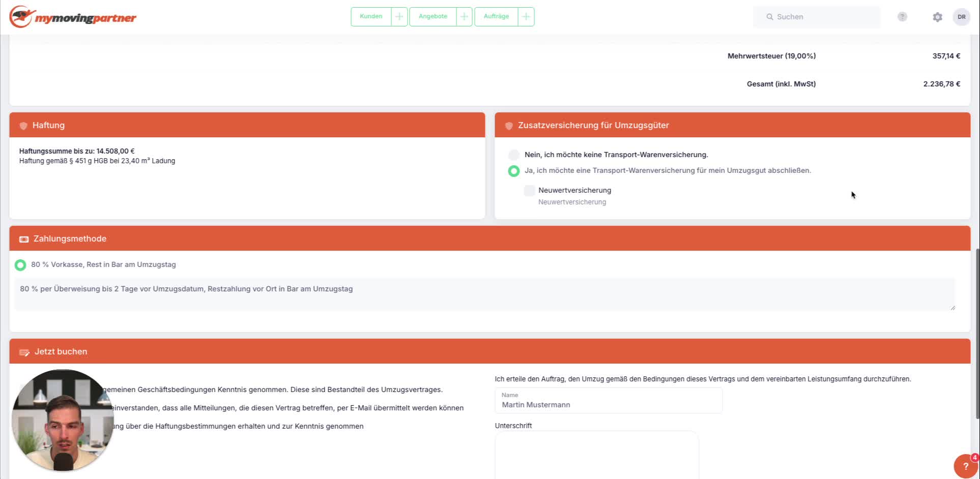Create new offer with Angebote plus icon

pyautogui.click(x=464, y=17)
